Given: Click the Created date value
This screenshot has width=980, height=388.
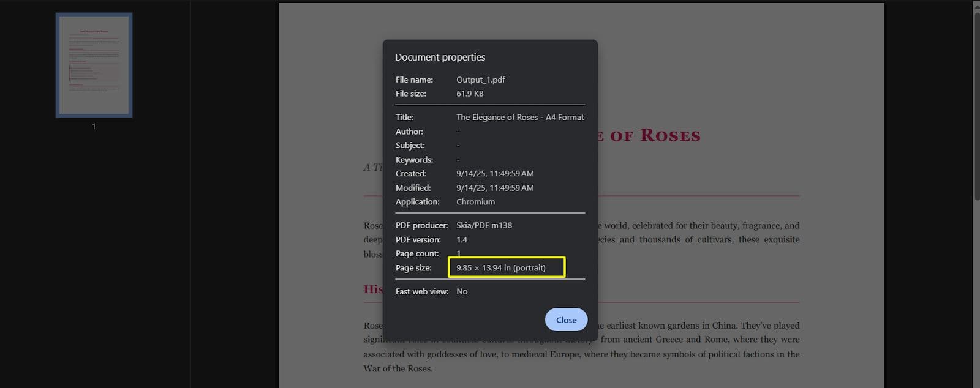Looking at the screenshot, I should click(x=494, y=174).
